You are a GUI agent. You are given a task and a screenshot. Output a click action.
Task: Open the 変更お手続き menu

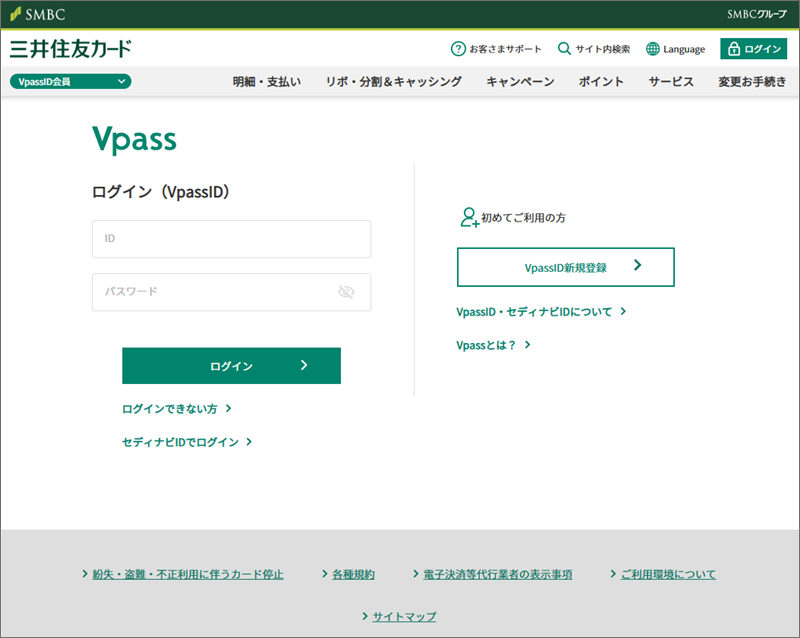tap(752, 82)
